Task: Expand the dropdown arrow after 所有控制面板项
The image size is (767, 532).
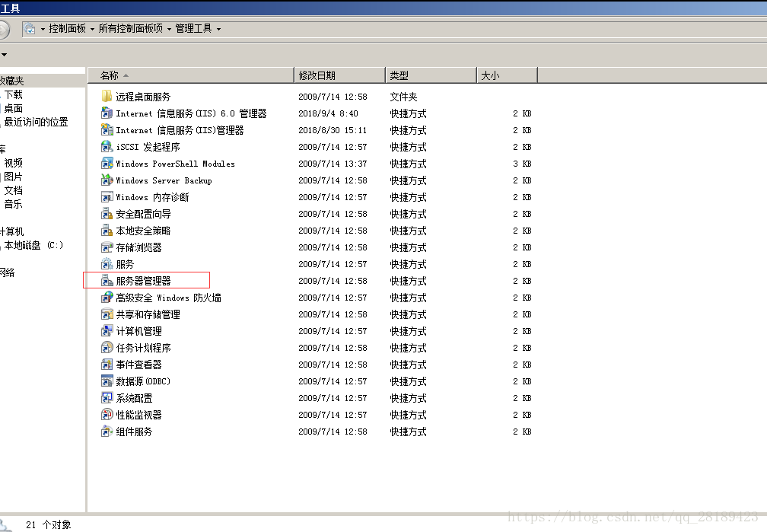Action: [169, 30]
